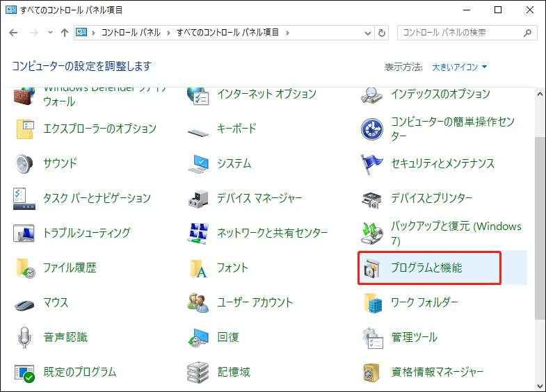The height and width of the screenshot is (392, 546).
Task: Open the ユーザー アカウント link text
Action: click(x=255, y=302)
